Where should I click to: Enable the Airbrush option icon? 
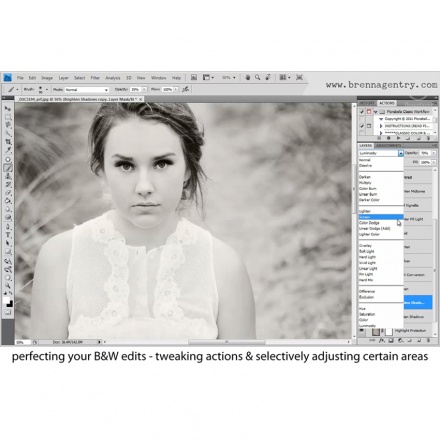[186, 89]
